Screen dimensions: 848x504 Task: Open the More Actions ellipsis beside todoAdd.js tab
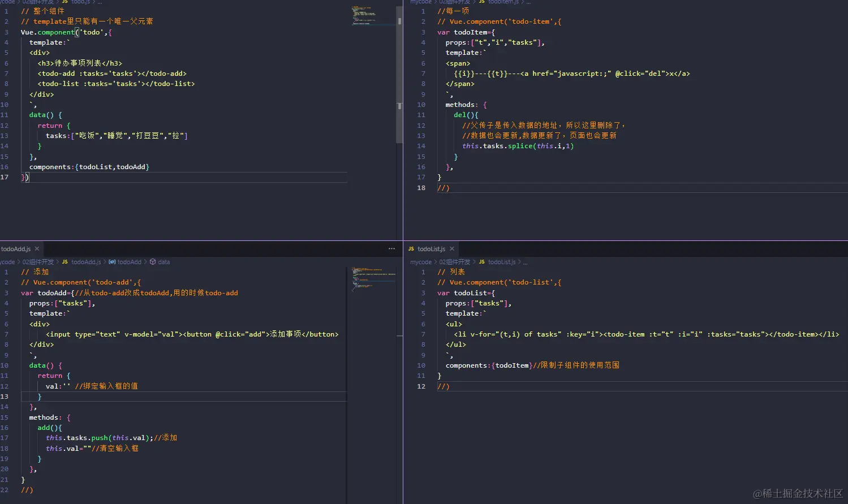[x=391, y=249]
